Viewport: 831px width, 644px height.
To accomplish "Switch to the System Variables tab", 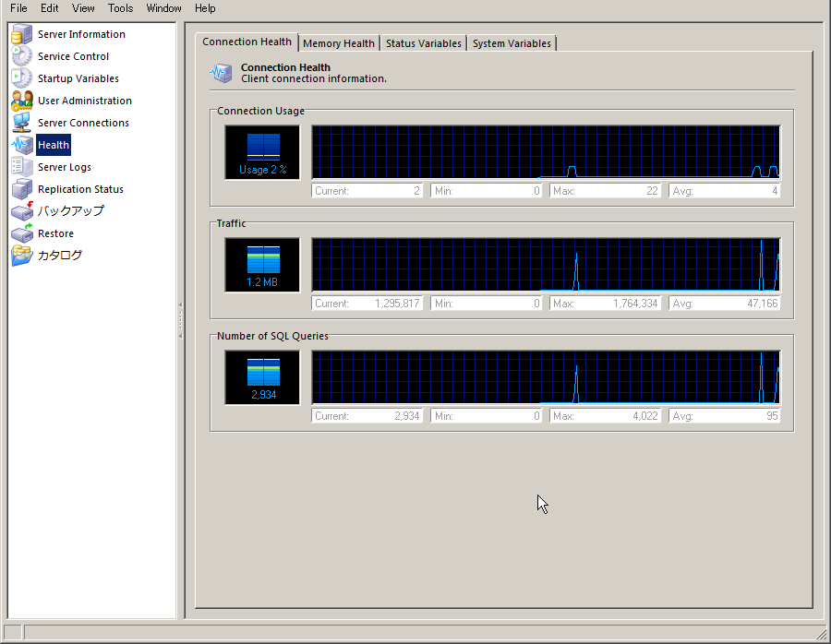I will click(512, 43).
